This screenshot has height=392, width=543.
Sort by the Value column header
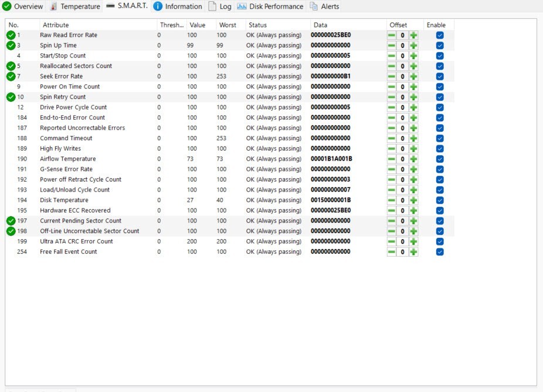pyautogui.click(x=201, y=25)
